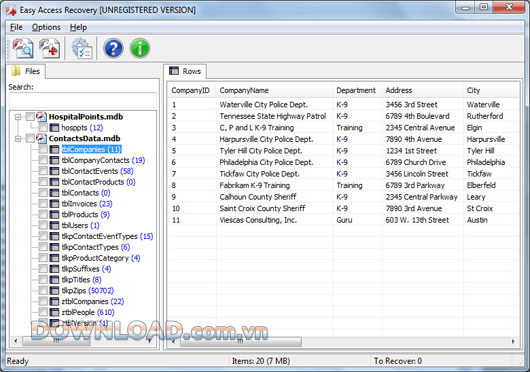This screenshot has height=372, width=530.
Task: Tick the tblProducts checkbox
Action: (x=43, y=214)
